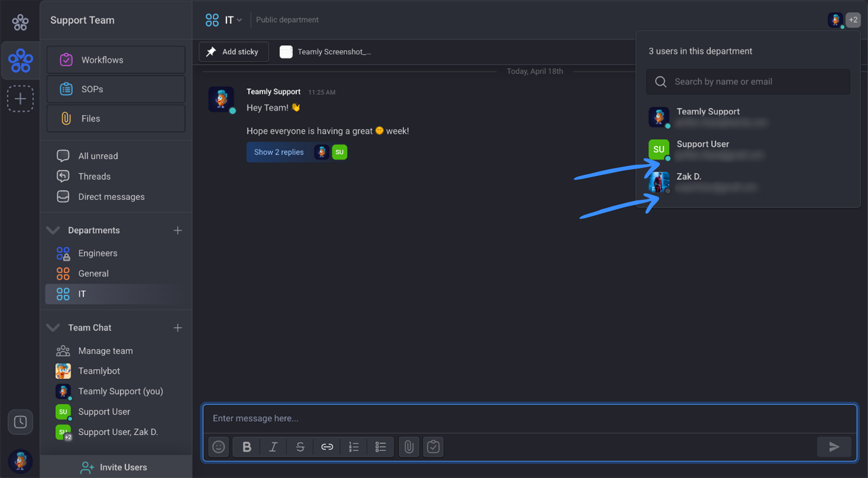The image size is (868, 478).
Task: Open Files
Action: click(x=116, y=118)
